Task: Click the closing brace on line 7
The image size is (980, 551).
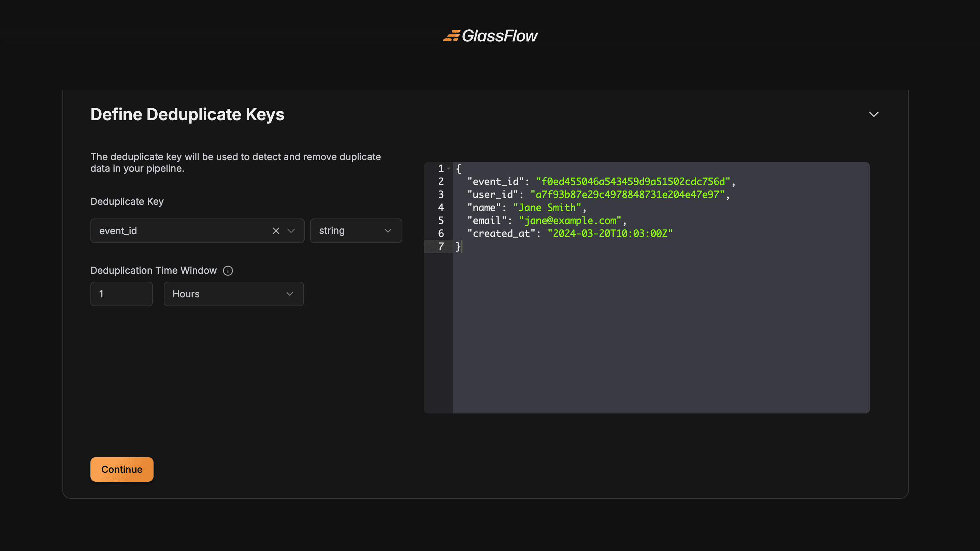Action: pos(458,246)
